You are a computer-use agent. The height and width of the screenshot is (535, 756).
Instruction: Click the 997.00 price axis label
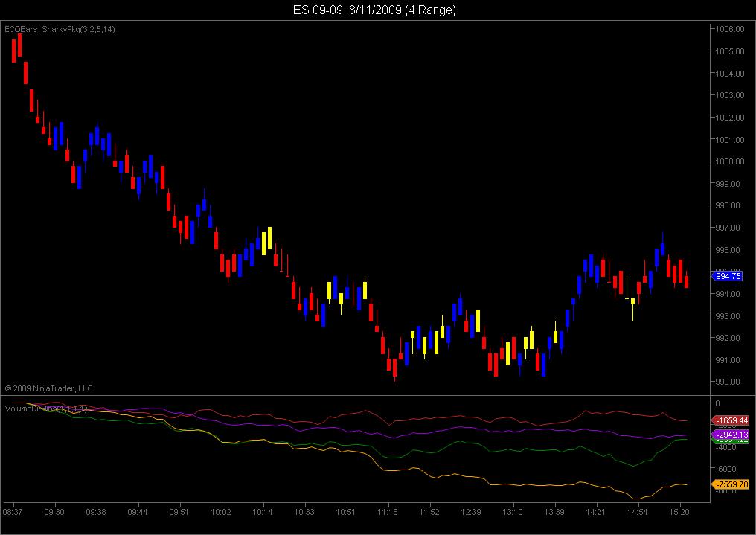pos(728,228)
